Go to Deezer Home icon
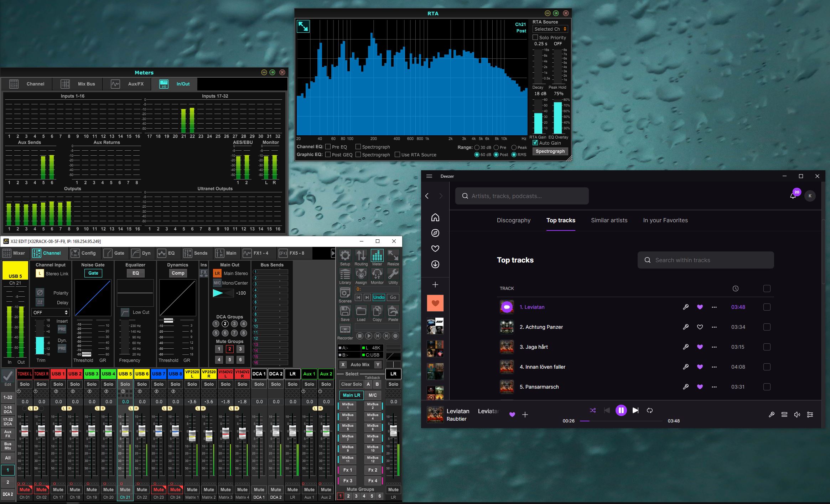Viewport: 830px width, 504px height. (435, 217)
